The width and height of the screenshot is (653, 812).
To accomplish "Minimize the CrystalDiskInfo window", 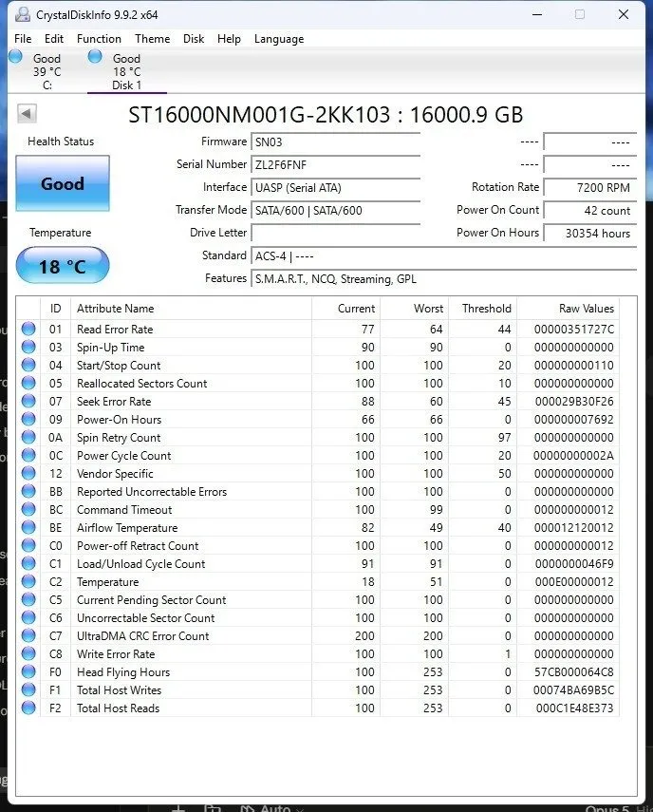I will (x=537, y=14).
